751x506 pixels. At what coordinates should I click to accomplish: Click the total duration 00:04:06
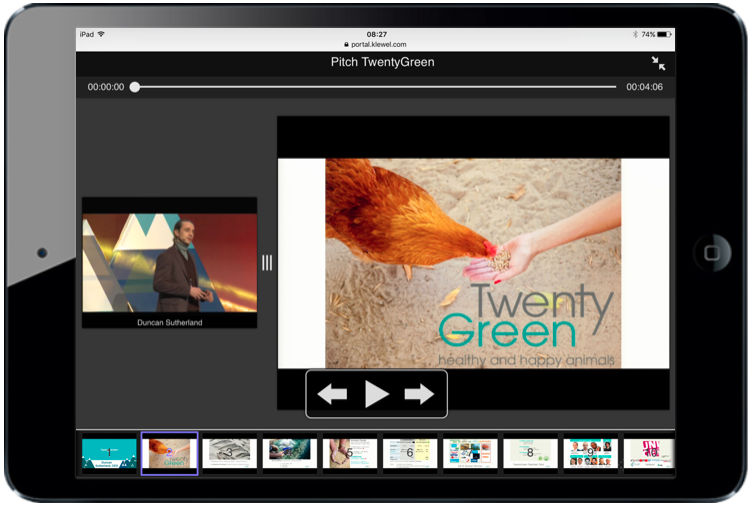[x=644, y=87]
